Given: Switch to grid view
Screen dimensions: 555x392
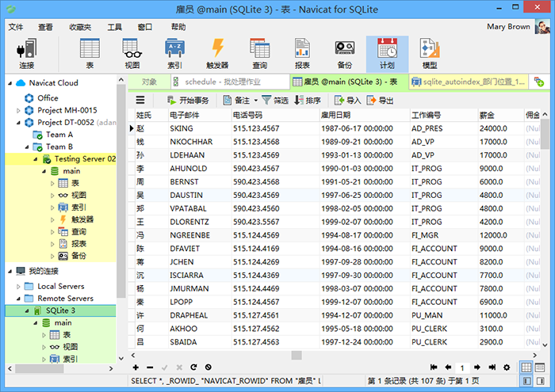Looking at the screenshot, I should [526, 367].
